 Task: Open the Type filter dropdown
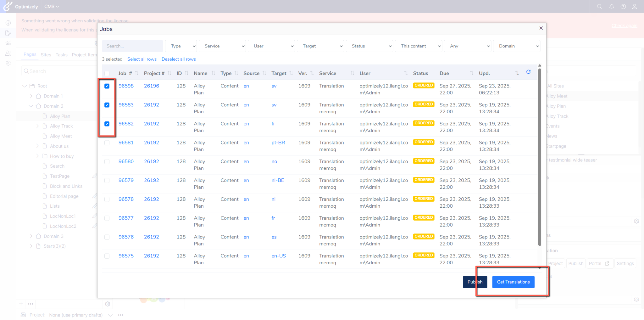click(x=181, y=46)
